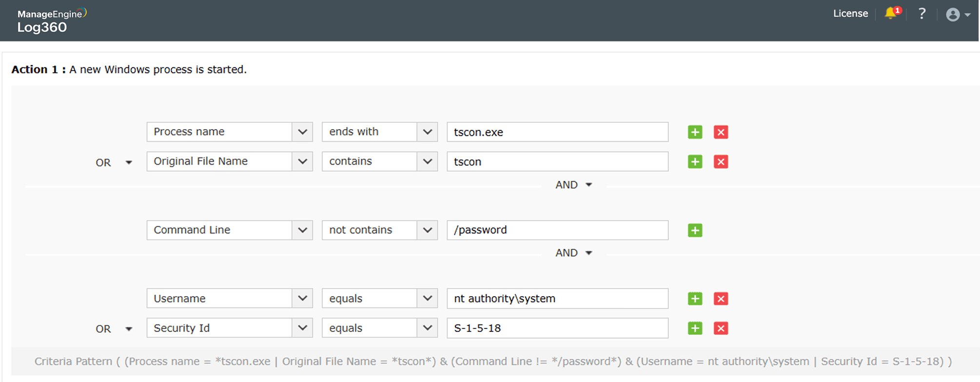
Task: Delete the Process name tscon.exe row
Action: pyautogui.click(x=721, y=132)
